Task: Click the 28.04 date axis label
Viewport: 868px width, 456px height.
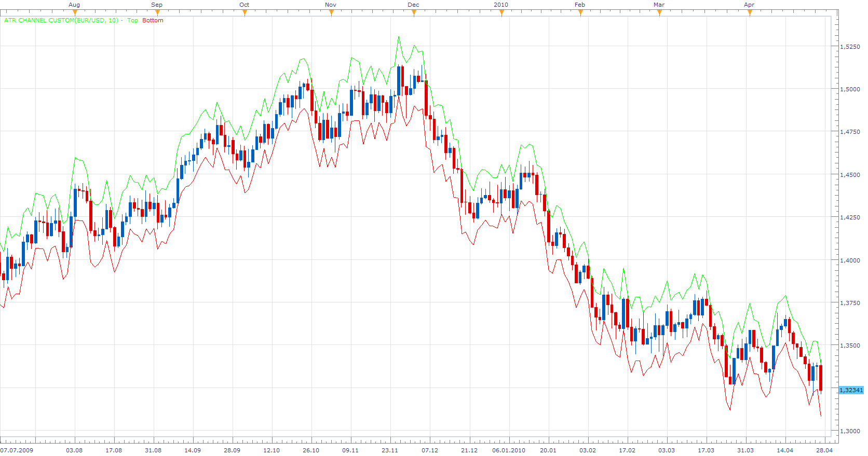Action: (x=824, y=450)
